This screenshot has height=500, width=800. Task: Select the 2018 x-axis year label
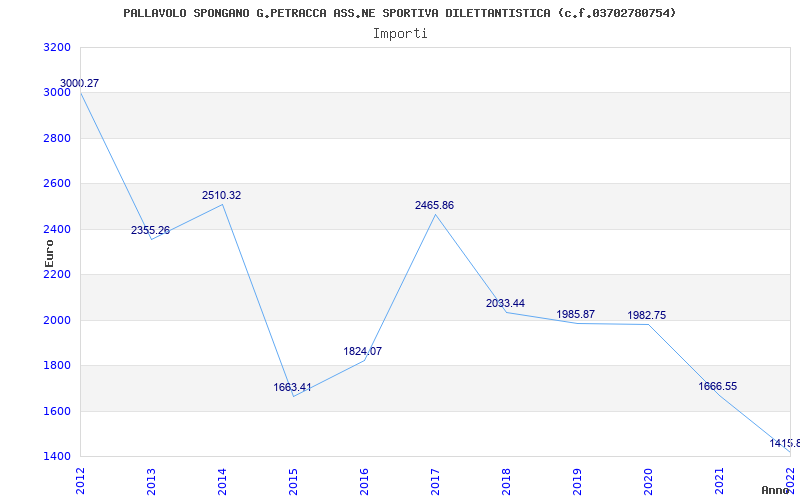506,480
